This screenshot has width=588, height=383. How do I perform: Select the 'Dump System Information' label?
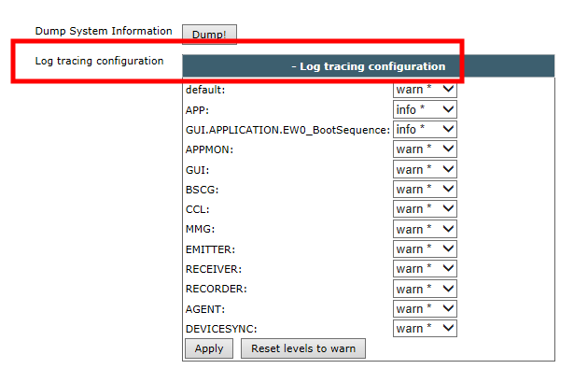[x=104, y=31]
